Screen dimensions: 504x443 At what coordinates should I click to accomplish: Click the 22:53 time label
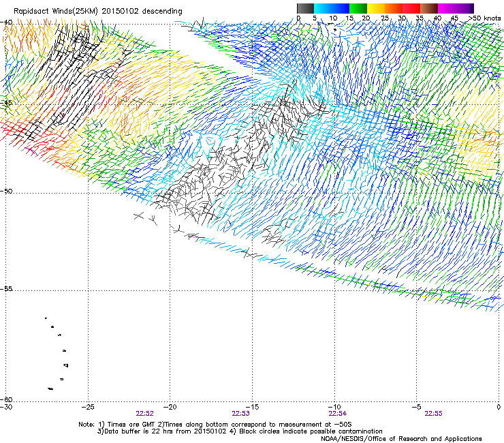[240, 414]
